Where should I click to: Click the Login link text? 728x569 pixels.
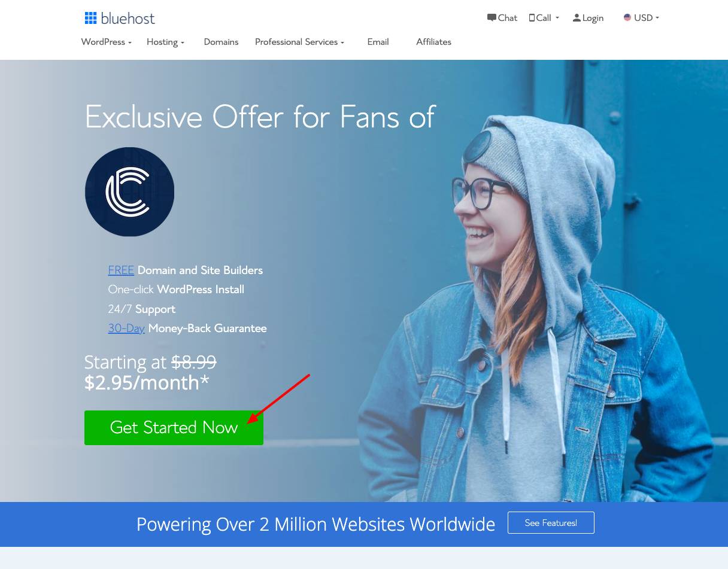[x=593, y=18]
